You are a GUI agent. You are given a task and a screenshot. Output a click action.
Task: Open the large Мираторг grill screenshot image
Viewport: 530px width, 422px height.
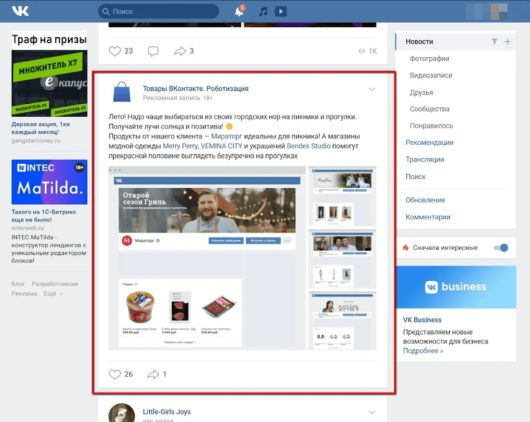pyautogui.click(x=207, y=258)
